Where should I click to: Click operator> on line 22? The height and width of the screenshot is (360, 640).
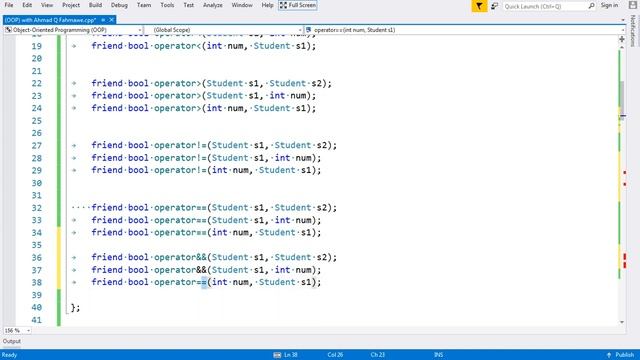(x=178, y=83)
